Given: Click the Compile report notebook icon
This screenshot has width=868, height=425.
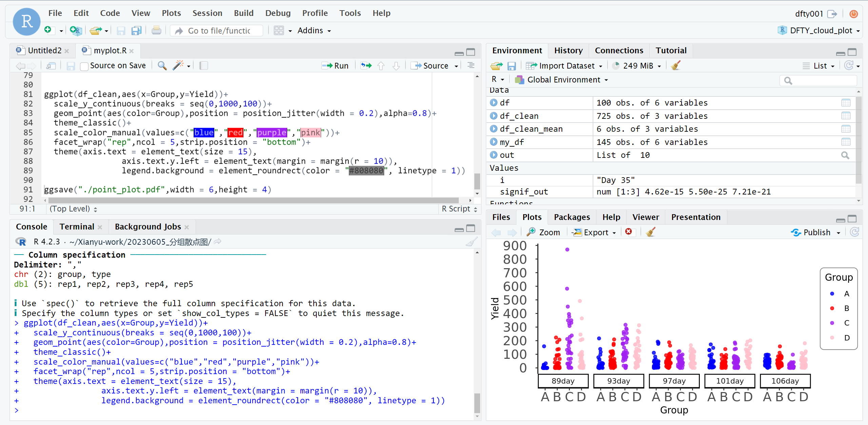Looking at the screenshot, I should pyautogui.click(x=203, y=66).
